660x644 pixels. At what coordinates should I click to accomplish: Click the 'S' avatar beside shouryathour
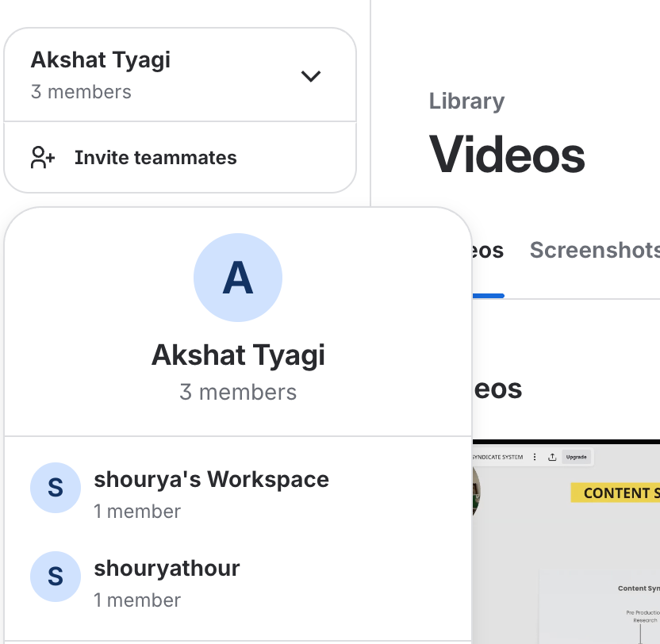(56, 577)
